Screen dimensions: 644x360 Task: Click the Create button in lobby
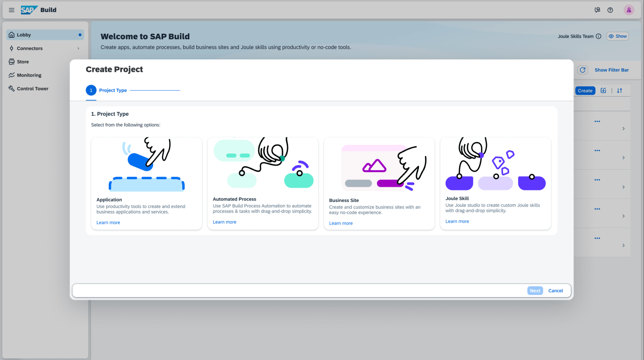585,91
